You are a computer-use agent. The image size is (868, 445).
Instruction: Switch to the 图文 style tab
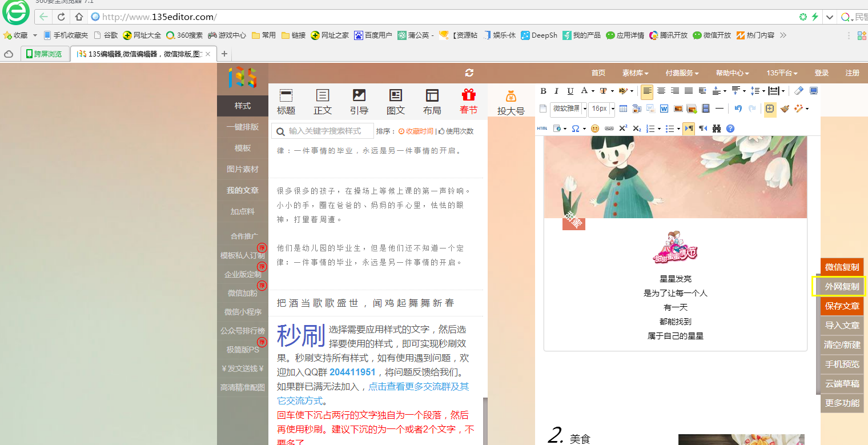point(396,102)
